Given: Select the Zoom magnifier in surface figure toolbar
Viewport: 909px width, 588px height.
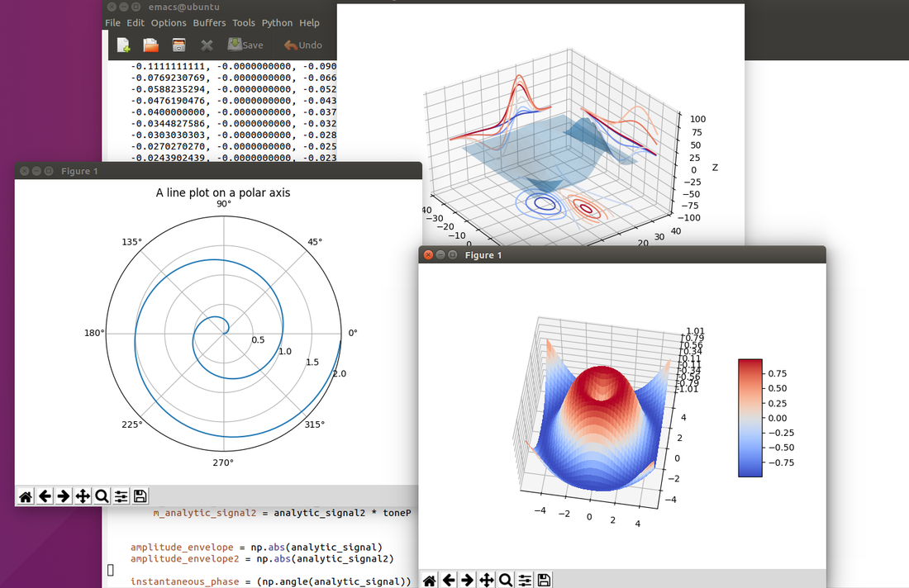Looking at the screenshot, I should [x=506, y=580].
